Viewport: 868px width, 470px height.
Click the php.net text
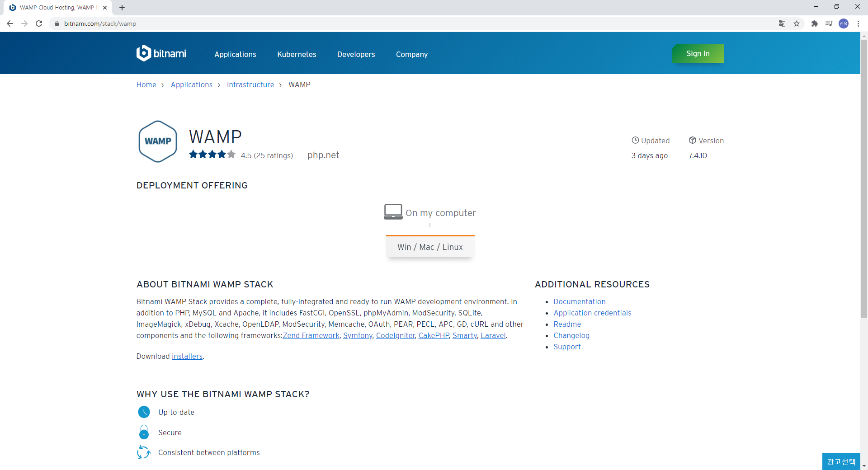coord(323,155)
